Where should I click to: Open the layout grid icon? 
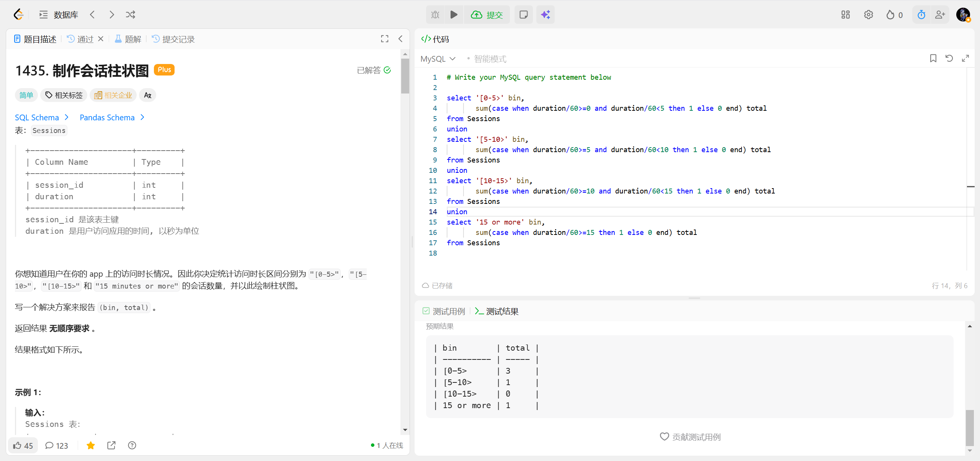coord(845,15)
